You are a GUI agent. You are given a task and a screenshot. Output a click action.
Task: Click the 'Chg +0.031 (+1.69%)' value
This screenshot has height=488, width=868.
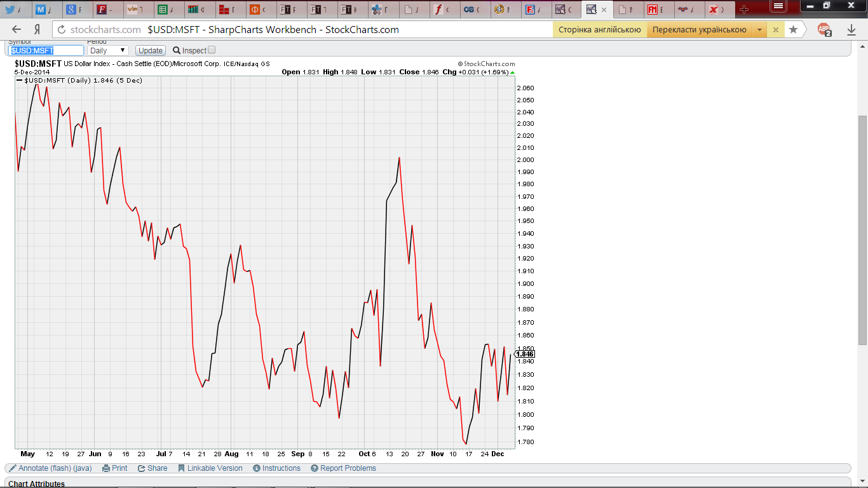click(475, 72)
